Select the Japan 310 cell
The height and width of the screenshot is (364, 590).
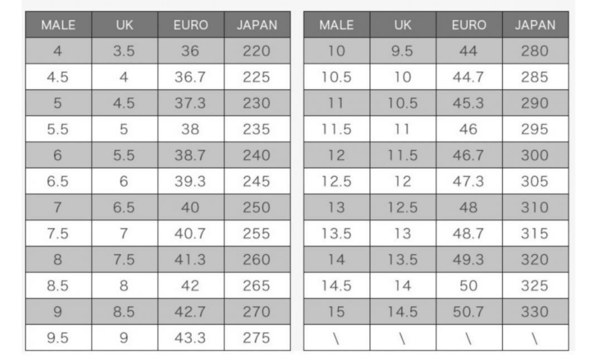click(535, 207)
